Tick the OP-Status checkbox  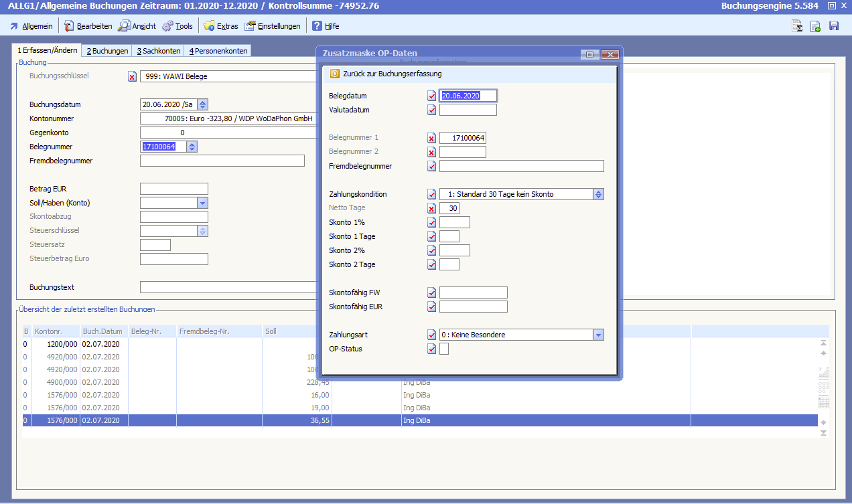[444, 349]
